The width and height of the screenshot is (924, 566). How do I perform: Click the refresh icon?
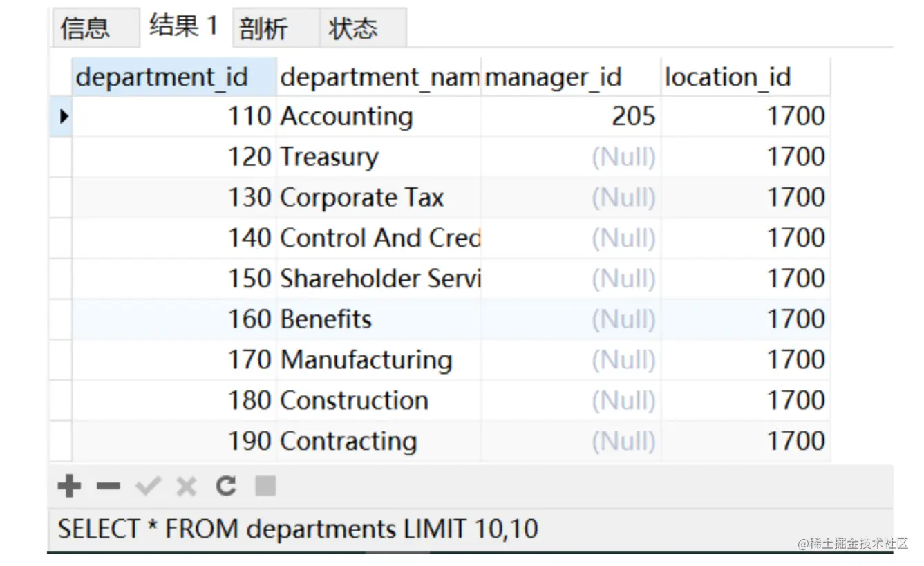tap(226, 487)
